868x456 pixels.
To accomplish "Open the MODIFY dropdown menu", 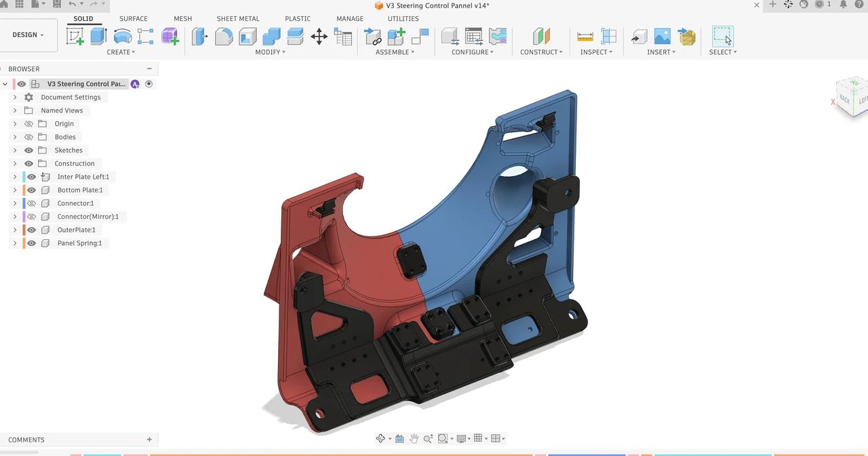I will pyautogui.click(x=270, y=52).
